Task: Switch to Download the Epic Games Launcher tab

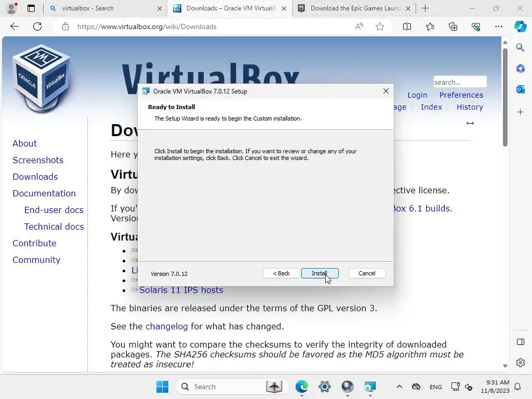Action: pyautogui.click(x=355, y=8)
